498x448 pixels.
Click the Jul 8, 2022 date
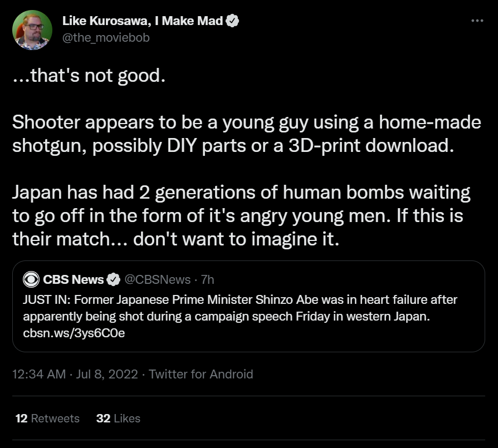pyautogui.click(x=108, y=374)
